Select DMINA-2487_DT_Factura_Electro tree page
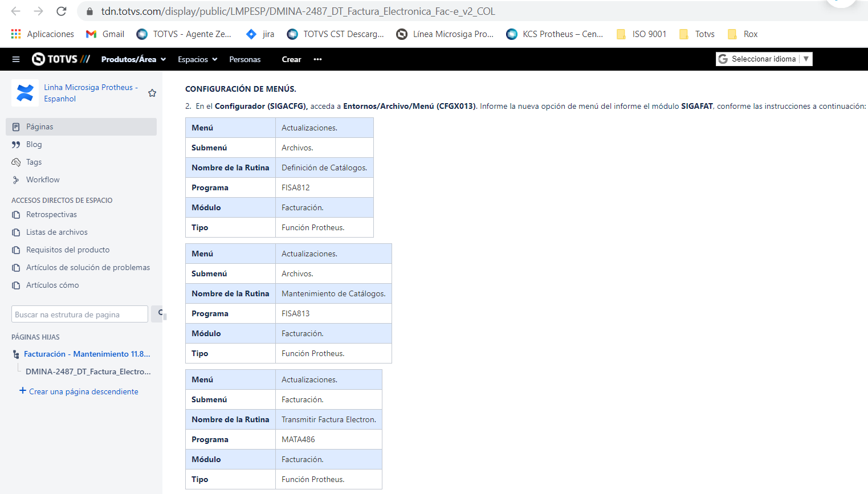 coord(88,371)
